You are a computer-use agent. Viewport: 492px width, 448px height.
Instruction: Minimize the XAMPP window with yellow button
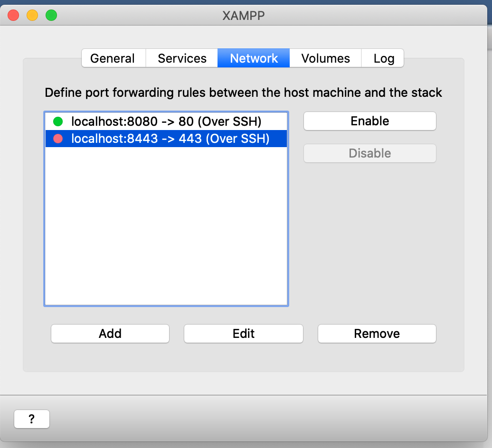(32, 15)
